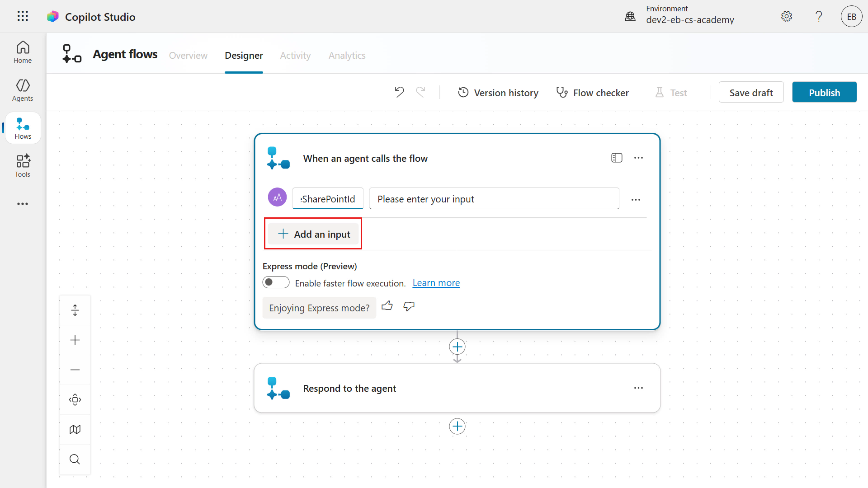This screenshot has width=868, height=488.
Task: Collapse the trigger card side panel icon
Action: point(617,158)
